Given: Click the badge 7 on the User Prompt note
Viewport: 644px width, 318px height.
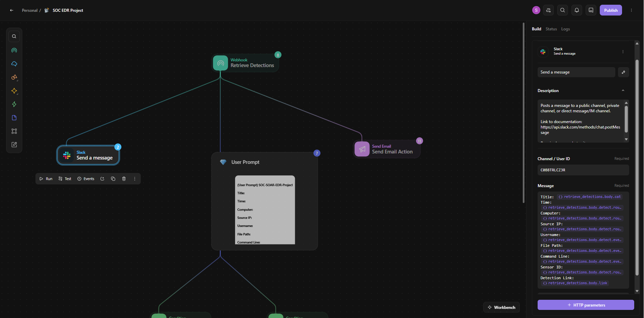Looking at the screenshot, I should (317, 153).
